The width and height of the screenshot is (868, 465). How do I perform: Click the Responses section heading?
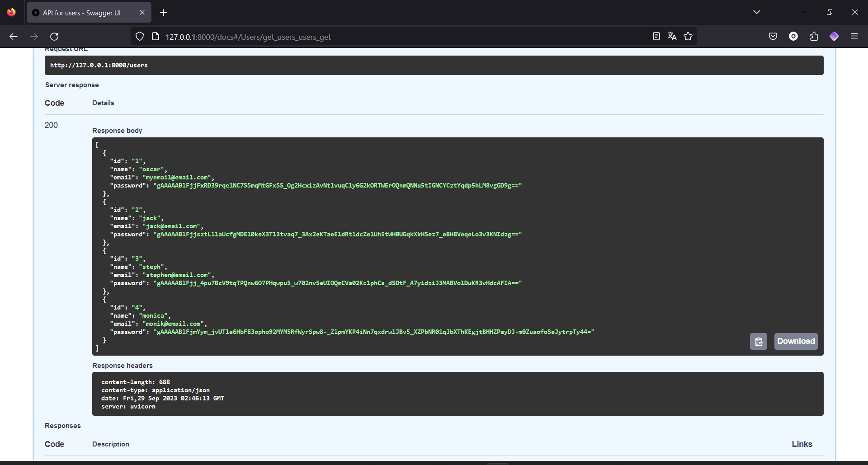[63, 426]
